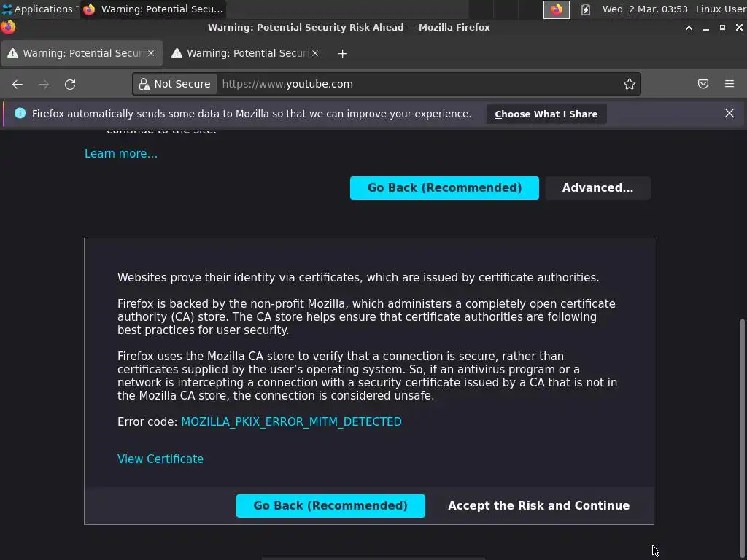Close the second Warning tab

[315, 53]
